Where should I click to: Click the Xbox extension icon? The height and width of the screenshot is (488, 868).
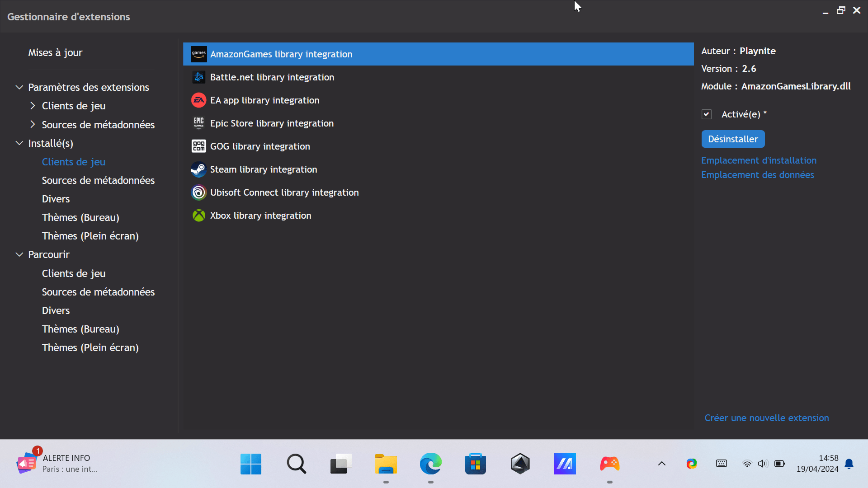198,216
